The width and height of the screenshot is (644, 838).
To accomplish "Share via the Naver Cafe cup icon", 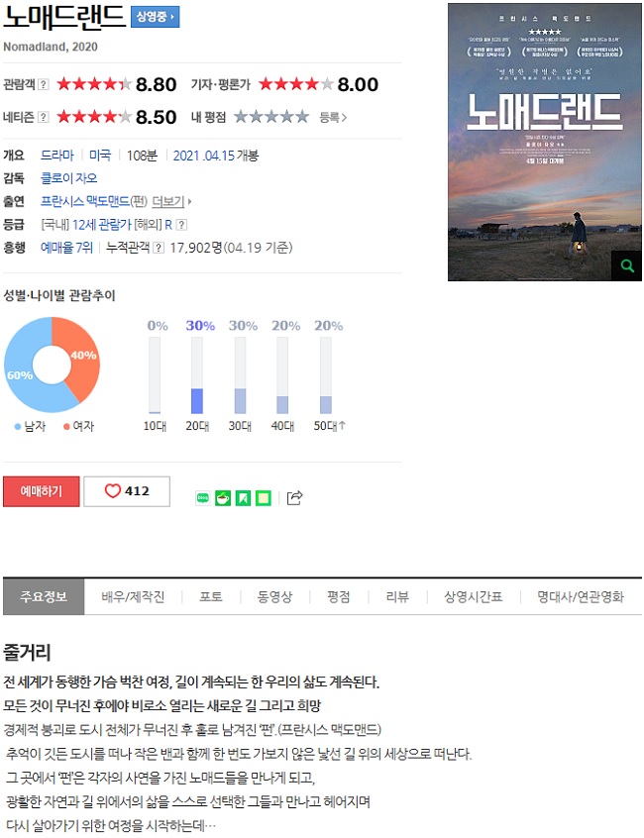I will click(223, 498).
